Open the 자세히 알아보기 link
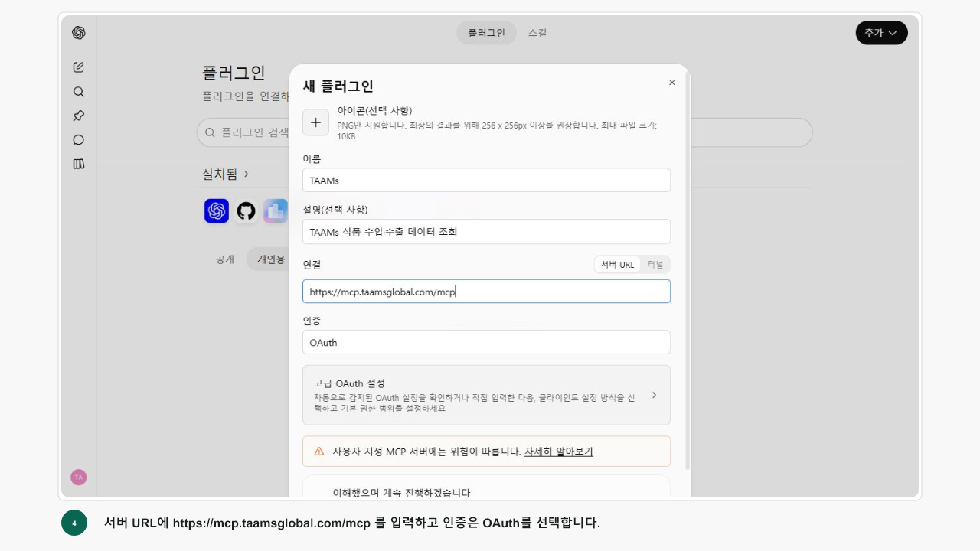Viewport: 980px width, 551px height. click(x=559, y=452)
